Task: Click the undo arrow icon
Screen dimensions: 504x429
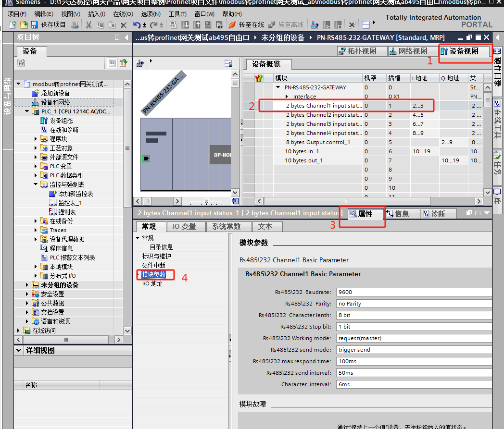Action: coord(137,25)
